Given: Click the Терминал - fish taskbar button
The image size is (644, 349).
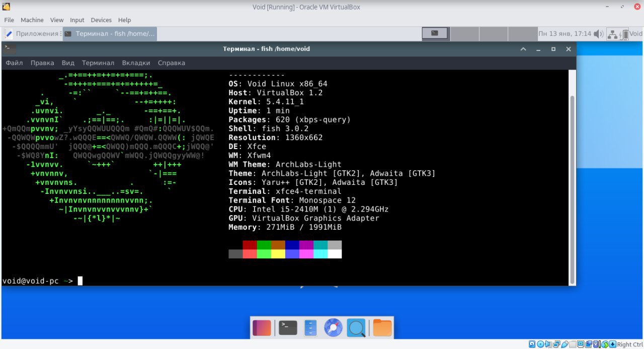Looking at the screenshot, I should click(110, 34).
